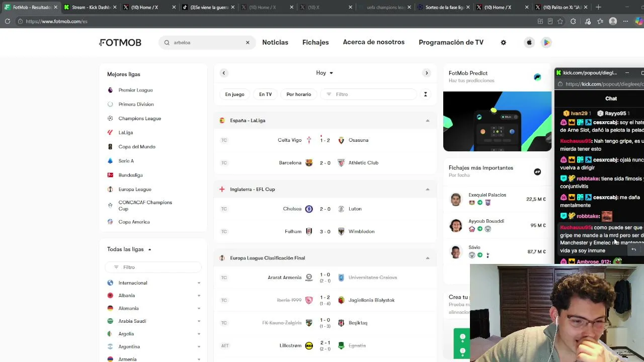Collapse the España - LaLiga section

pos(428,121)
